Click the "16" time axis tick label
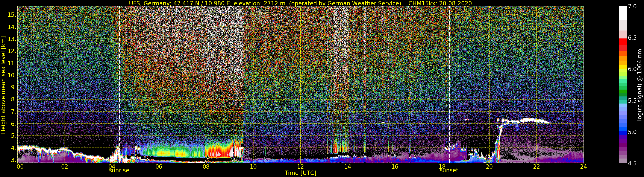Screen dimensions: 644x177 tap(395, 166)
